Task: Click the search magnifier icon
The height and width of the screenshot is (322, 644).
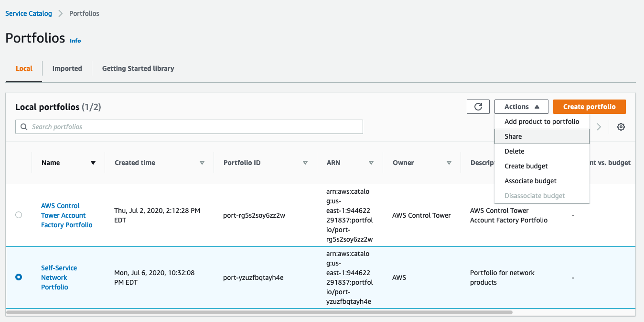Action: pyautogui.click(x=24, y=126)
